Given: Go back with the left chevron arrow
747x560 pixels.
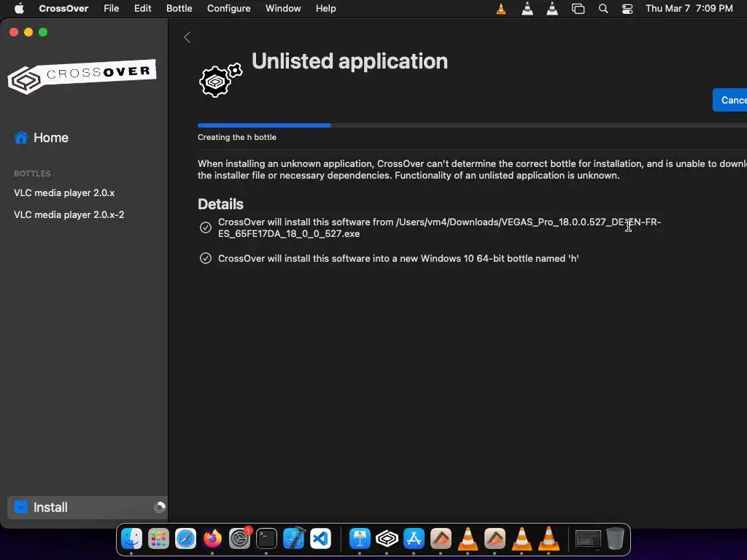Looking at the screenshot, I should pos(187,37).
